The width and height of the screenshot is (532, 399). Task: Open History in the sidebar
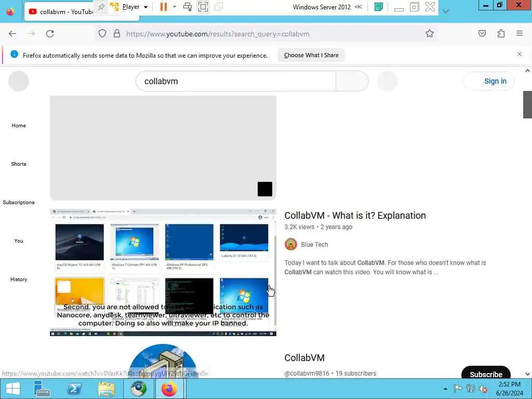(x=19, y=279)
